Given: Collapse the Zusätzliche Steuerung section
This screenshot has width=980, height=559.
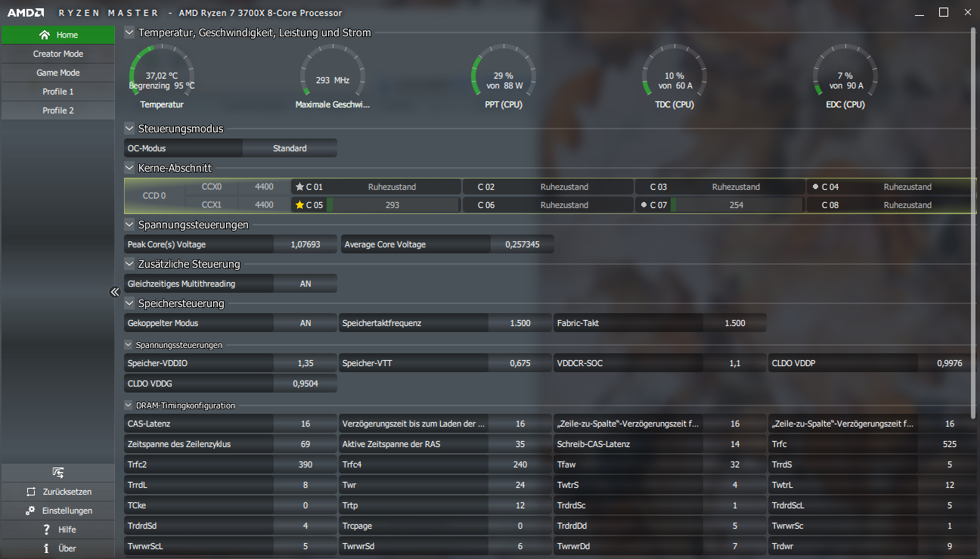Looking at the screenshot, I should (129, 264).
